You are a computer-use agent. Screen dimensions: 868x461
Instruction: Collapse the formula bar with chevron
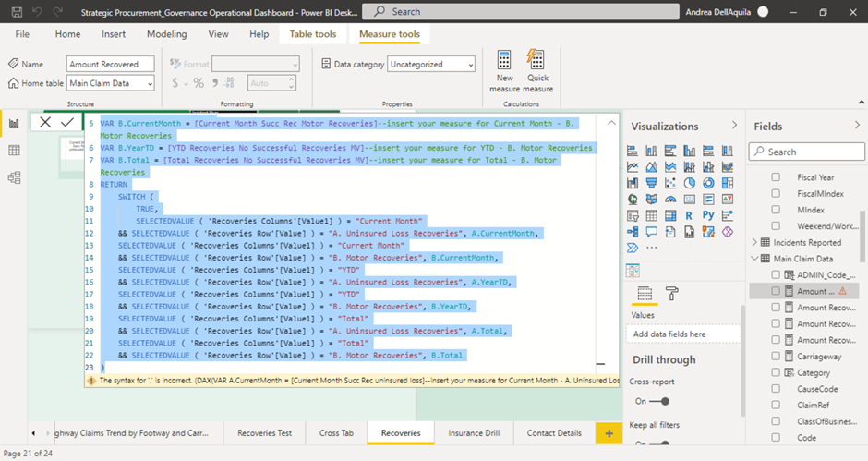pyautogui.click(x=611, y=123)
